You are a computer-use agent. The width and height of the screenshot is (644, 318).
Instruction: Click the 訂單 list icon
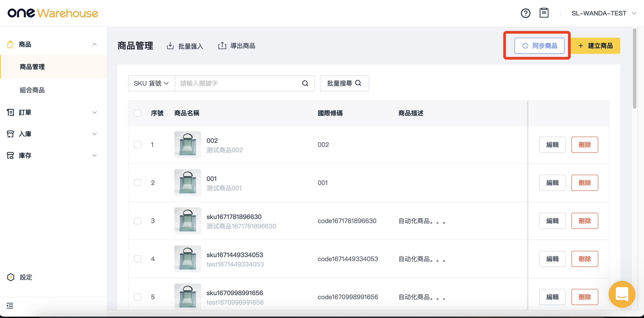point(10,112)
